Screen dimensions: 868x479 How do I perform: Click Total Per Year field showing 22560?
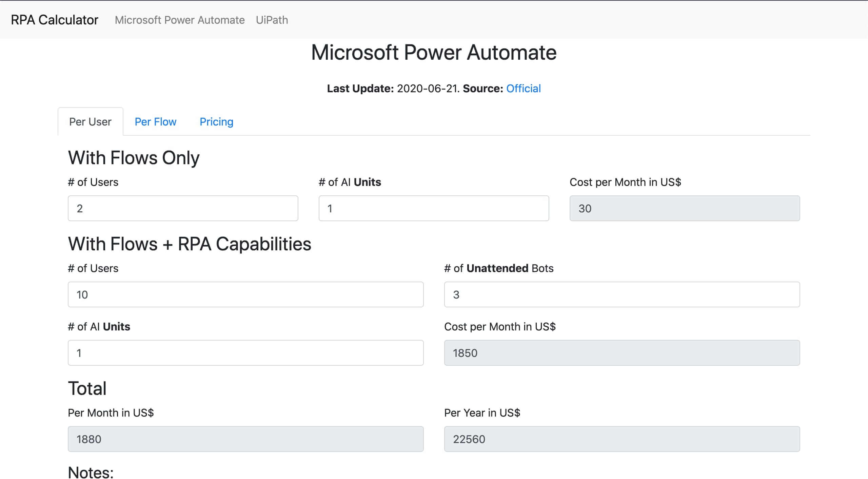pos(622,439)
